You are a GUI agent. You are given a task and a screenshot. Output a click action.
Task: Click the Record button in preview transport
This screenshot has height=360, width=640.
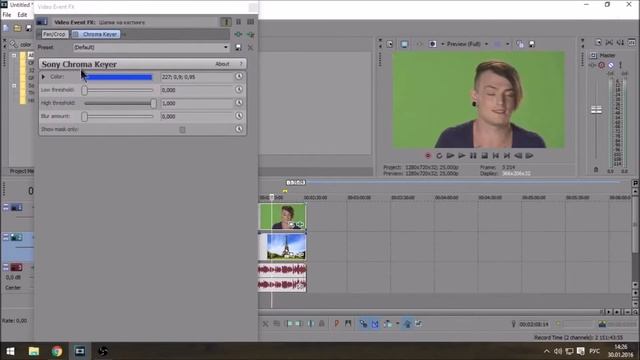428,156
